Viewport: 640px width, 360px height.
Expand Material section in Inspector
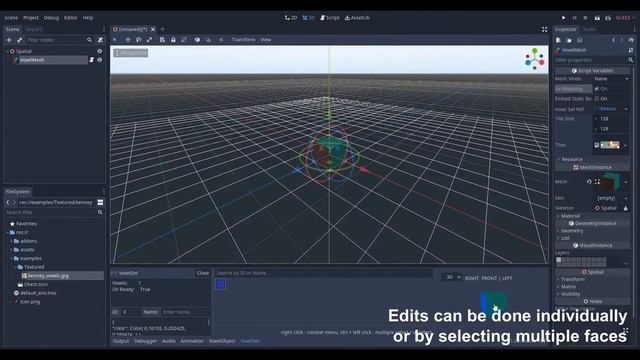click(x=569, y=216)
